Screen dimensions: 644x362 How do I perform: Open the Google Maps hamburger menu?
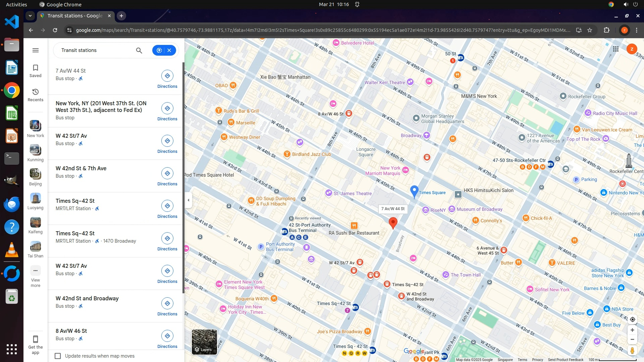coord(36,50)
